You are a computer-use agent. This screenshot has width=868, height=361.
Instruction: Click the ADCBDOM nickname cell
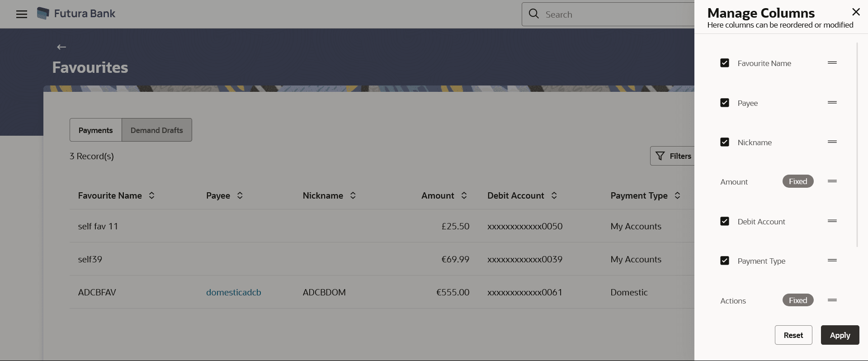pyautogui.click(x=324, y=292)
